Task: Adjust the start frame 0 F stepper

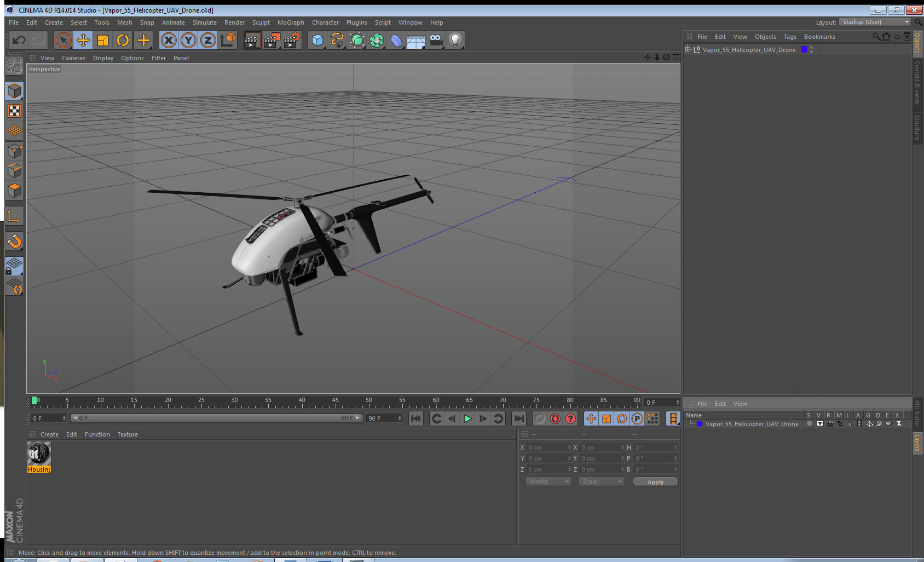Action: tap(64, 418)
